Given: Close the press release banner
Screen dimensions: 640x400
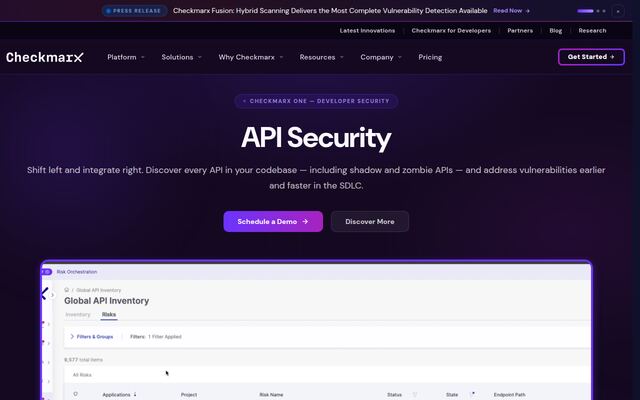Looking at the screenshot, I should 618,11.
